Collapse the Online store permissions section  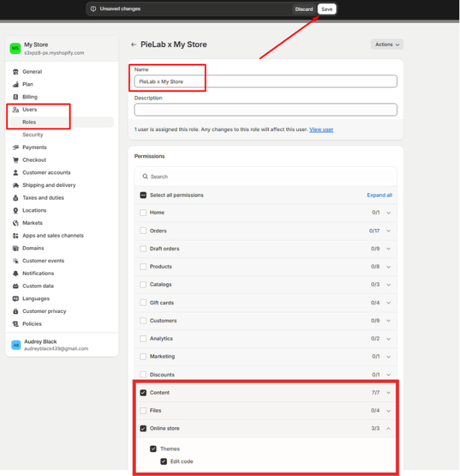pos(388,429)
